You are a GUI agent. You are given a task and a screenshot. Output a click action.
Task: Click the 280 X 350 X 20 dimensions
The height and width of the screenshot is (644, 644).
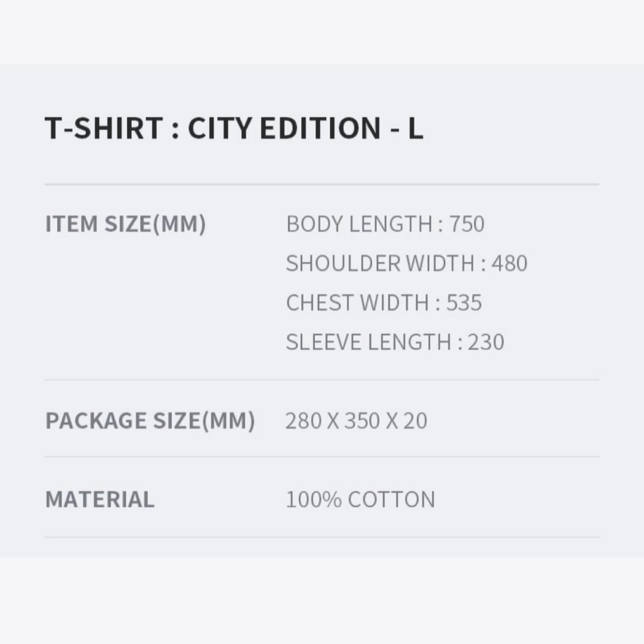[x=357, y=421]
